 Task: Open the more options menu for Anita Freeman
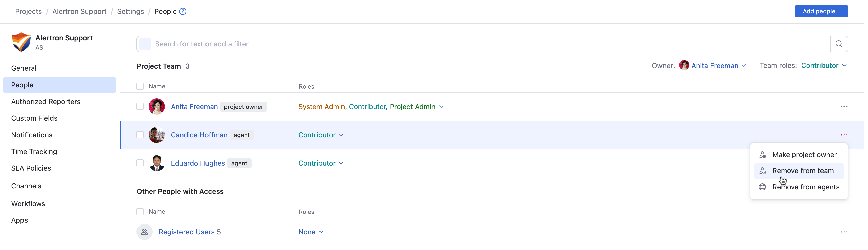[844, 107]
